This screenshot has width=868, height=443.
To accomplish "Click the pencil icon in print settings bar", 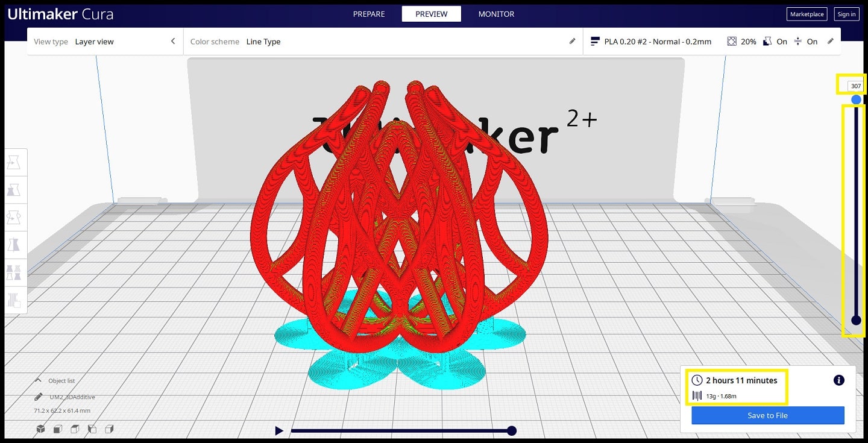I will (831, 41).
